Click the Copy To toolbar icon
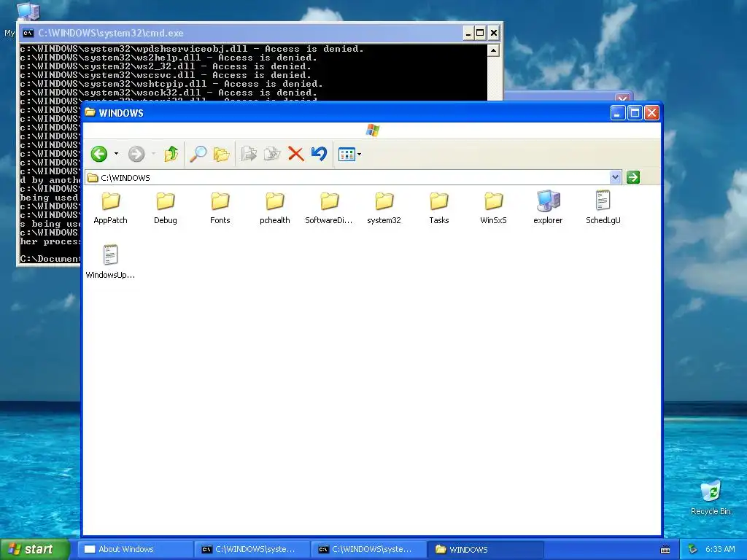The height and width of the screenshot is (560, 747). tap(273, 154)
